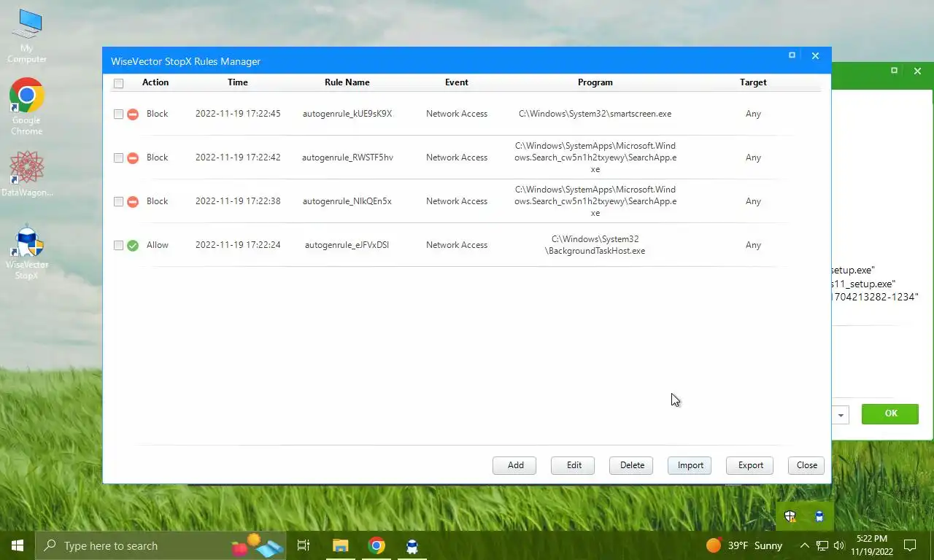
Task: Open Google Chrome desktop shortcut
Action: pyautogui.click(x=27, y=106)
